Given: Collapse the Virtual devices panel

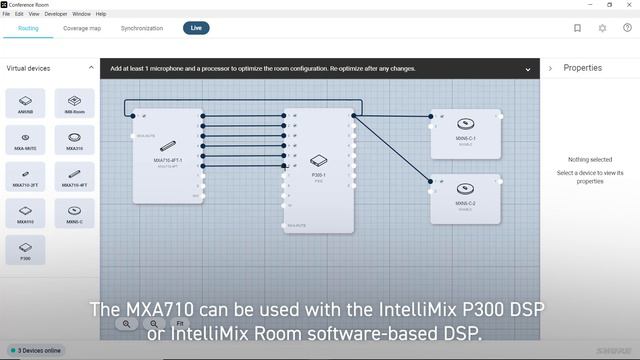Looking at the screenshot, I should (91, 68).
